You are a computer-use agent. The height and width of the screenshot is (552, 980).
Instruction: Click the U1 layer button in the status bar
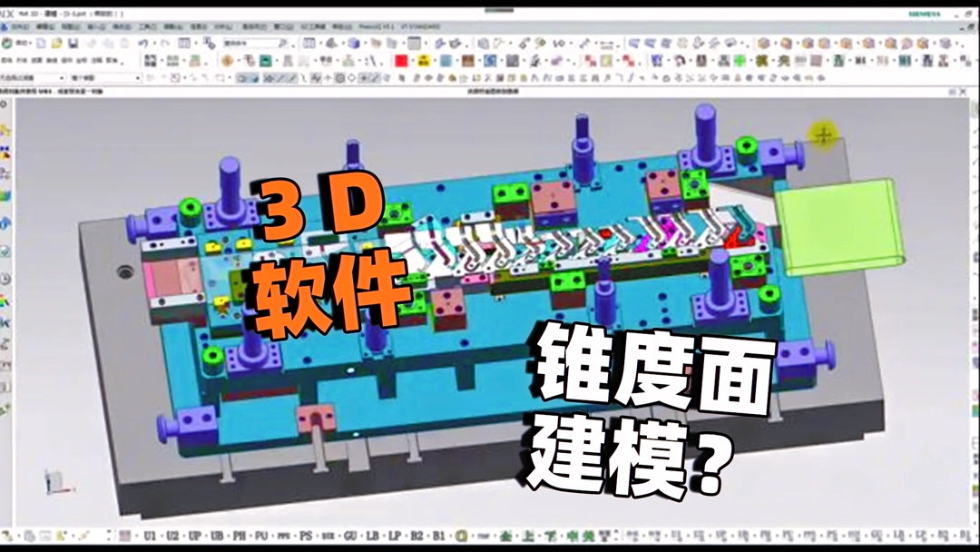[148, 537]
